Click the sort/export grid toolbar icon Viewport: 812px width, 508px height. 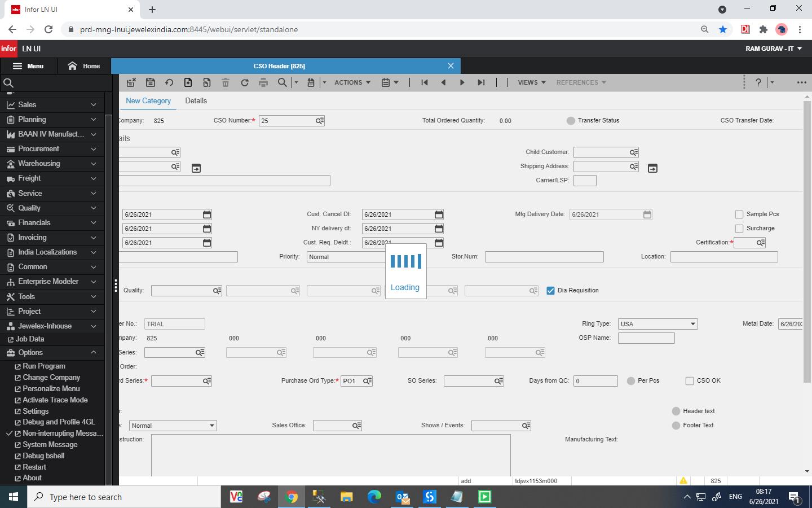click(x=311, y=82)
